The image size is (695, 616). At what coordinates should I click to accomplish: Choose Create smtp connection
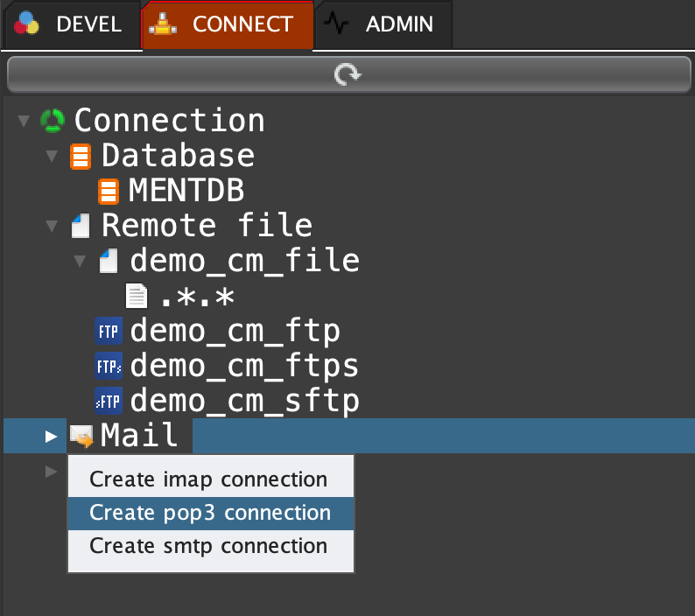point(208,546)
